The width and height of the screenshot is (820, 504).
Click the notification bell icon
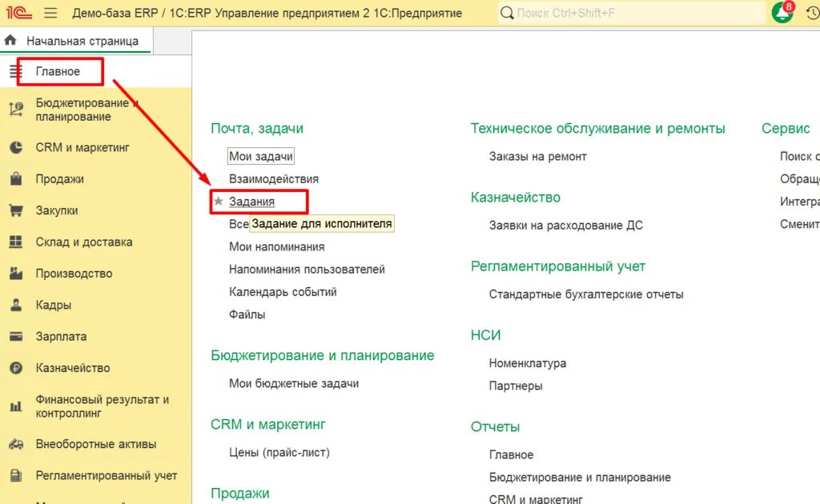tap(782, 13)
